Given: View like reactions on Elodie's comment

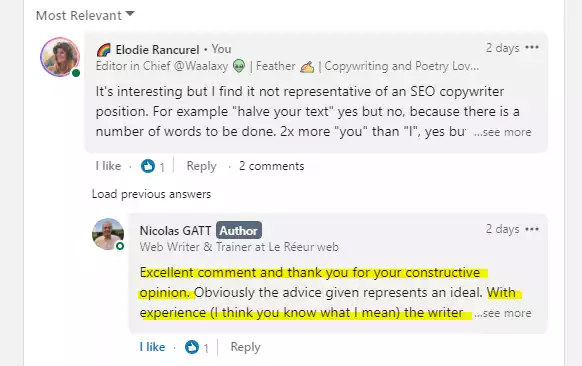Looking at the screenshot, I should tap(153, 166).
